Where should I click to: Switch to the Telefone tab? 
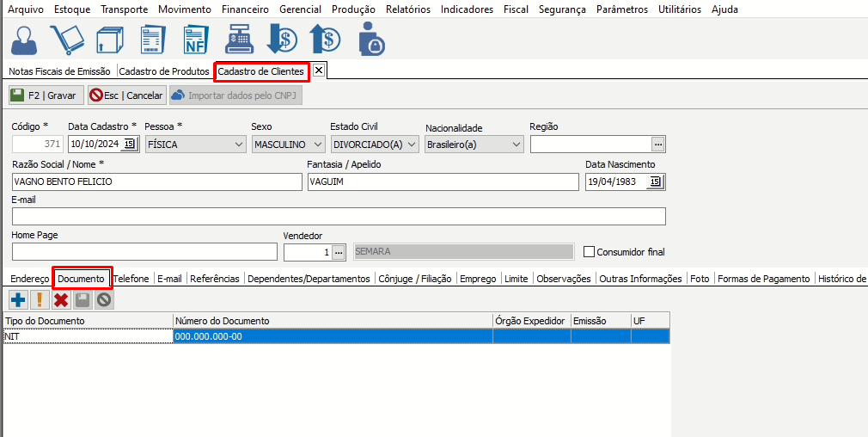[131, 279]
